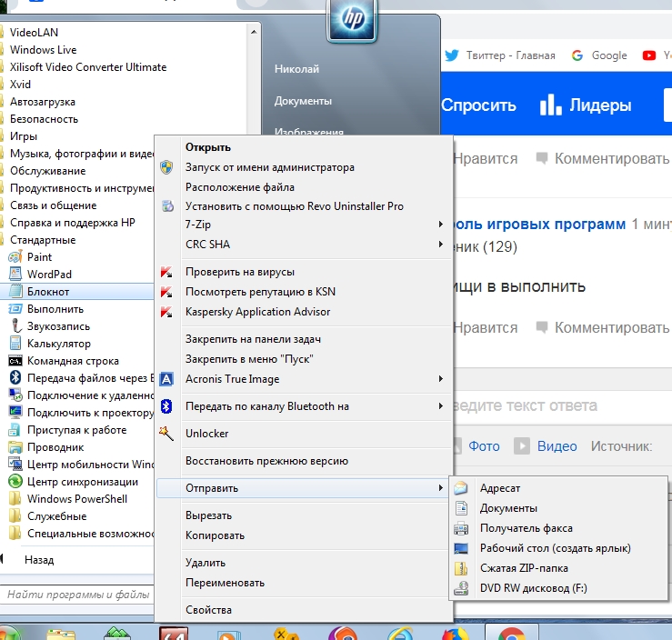Collapse the Стандартные folder
This screenshot has height=640, width=672.
43,240
